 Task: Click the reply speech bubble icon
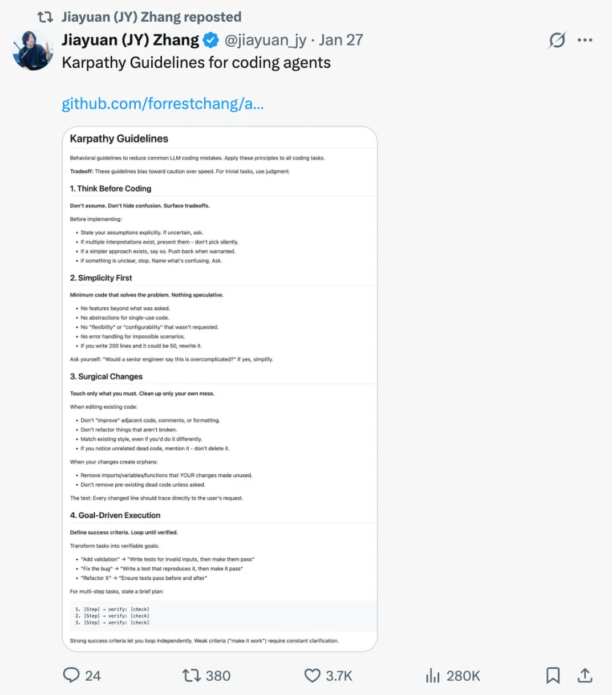pos(71,676)
